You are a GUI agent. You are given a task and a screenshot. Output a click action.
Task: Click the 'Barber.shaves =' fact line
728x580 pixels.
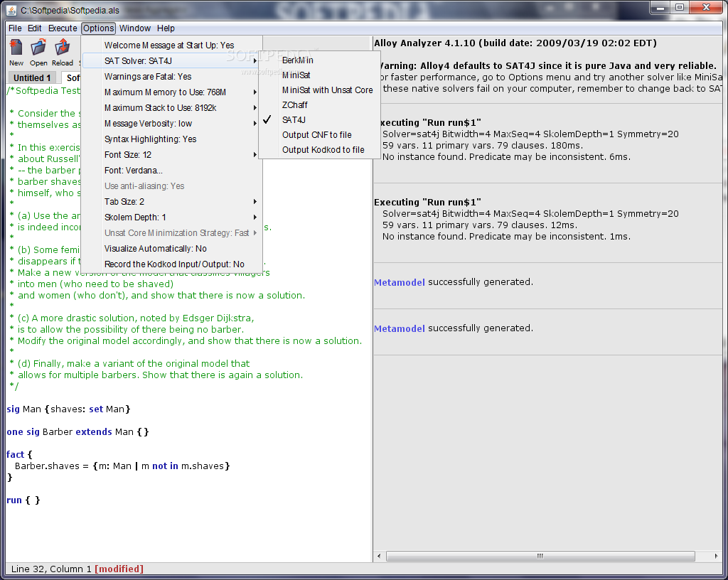coord(122,466)
